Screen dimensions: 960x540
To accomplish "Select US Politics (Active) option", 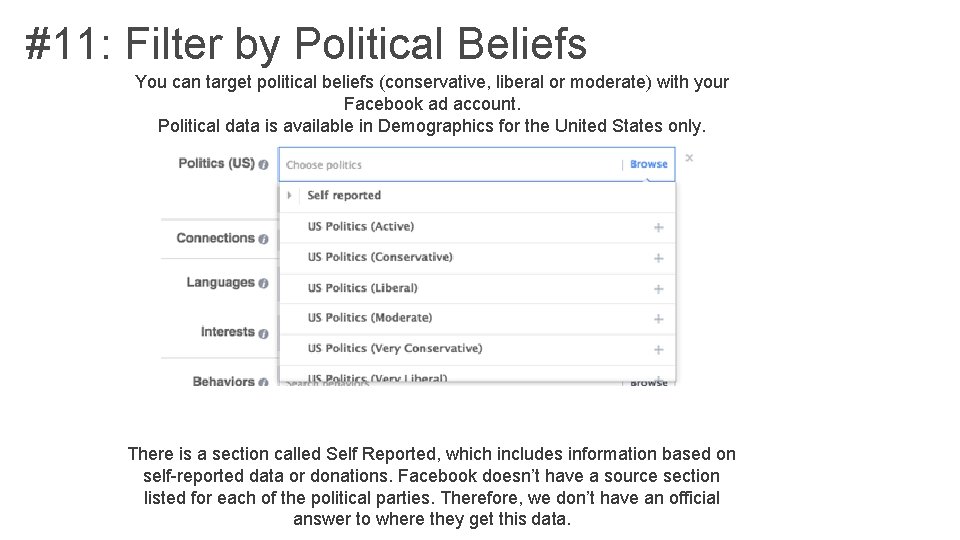I will [x=361, y=227].
